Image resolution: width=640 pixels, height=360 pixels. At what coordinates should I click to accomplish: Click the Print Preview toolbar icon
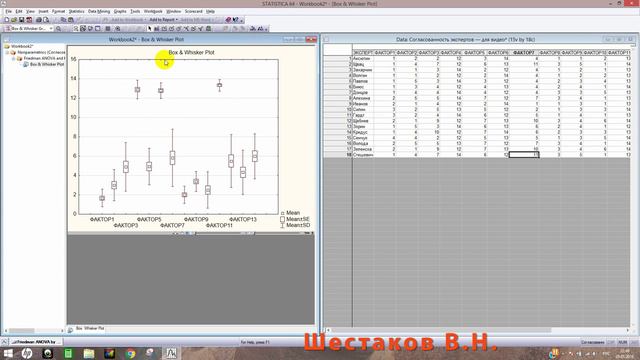(46, 20)
